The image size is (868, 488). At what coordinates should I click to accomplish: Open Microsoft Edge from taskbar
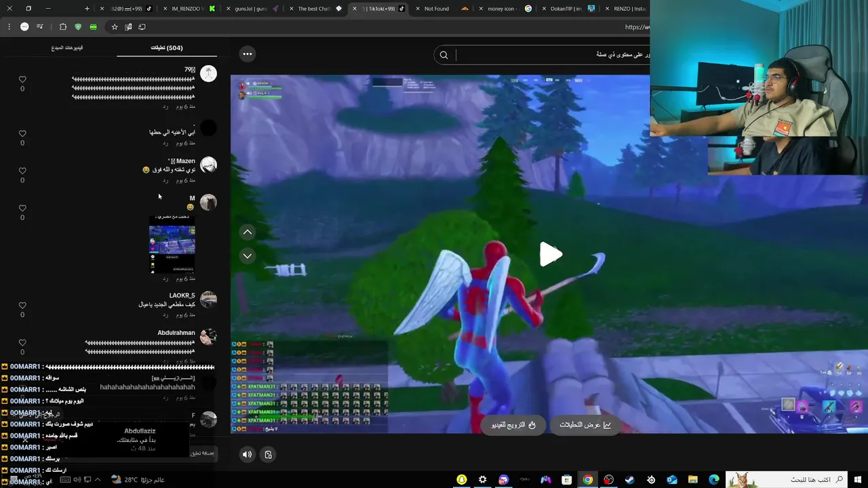click(714, 480)
